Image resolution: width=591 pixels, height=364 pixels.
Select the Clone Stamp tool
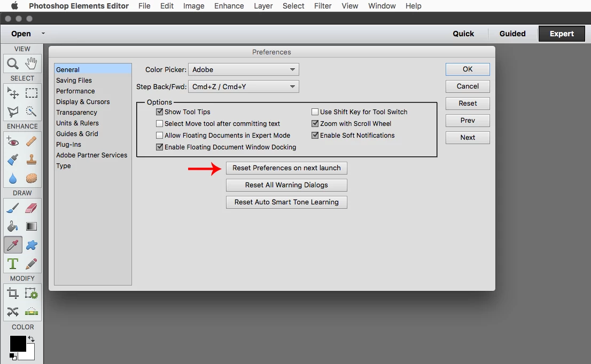coord(32,160)
